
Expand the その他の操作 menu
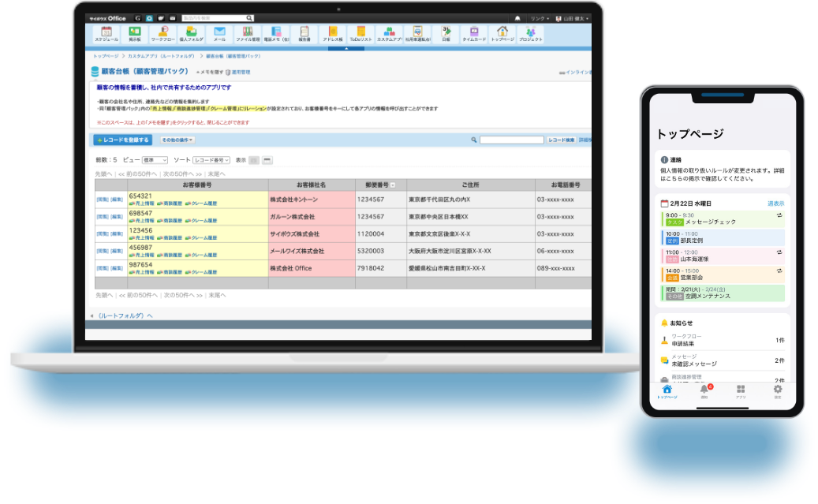(177, 140)
